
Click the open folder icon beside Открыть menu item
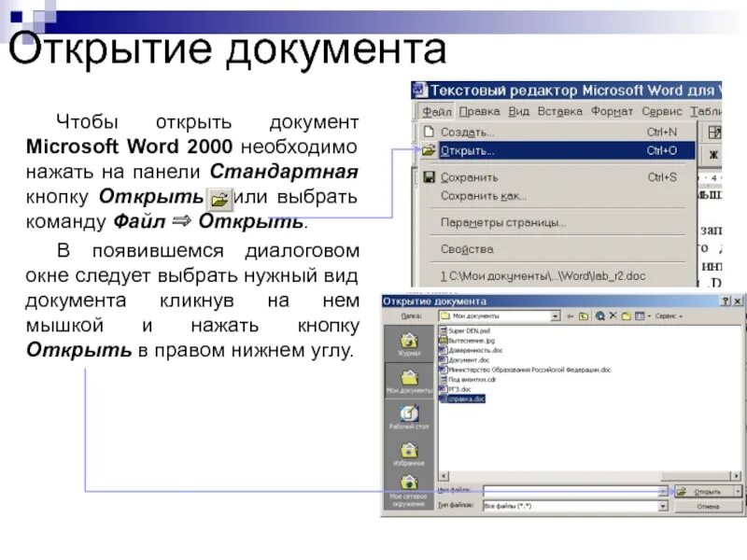coord(429,150)
